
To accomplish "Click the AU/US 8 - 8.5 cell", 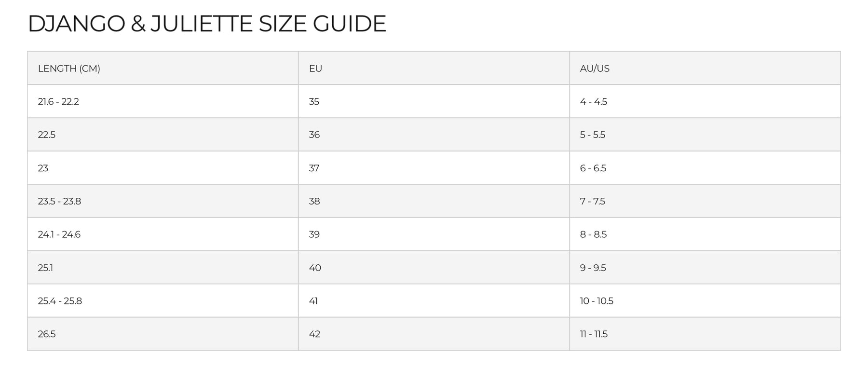I will point(593,234).
